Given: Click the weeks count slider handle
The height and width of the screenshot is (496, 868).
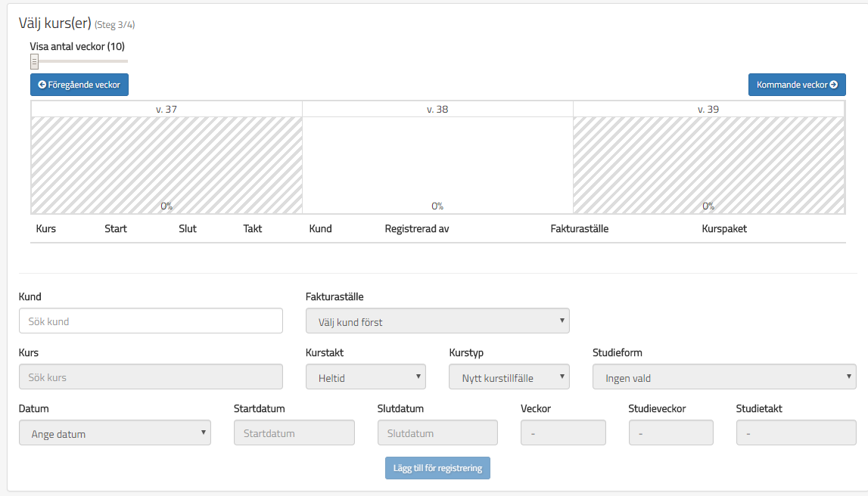Looking at the screenshot, I should [34, 62].
